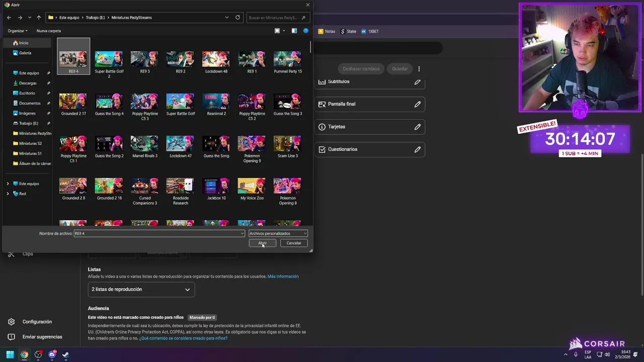644x362 pixels.
Task: Refresh the Miniaturas PastyStreams folder
Action: [237, 18]
